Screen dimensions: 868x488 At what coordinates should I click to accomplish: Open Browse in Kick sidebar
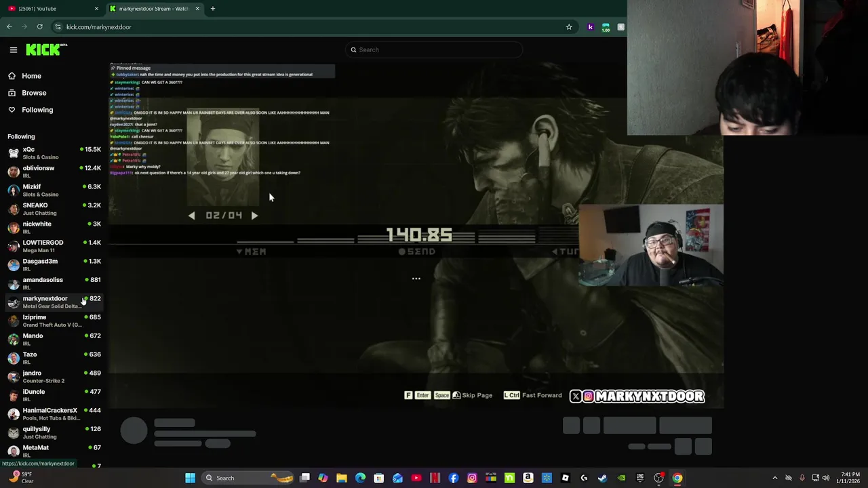(x=34, y=93)
